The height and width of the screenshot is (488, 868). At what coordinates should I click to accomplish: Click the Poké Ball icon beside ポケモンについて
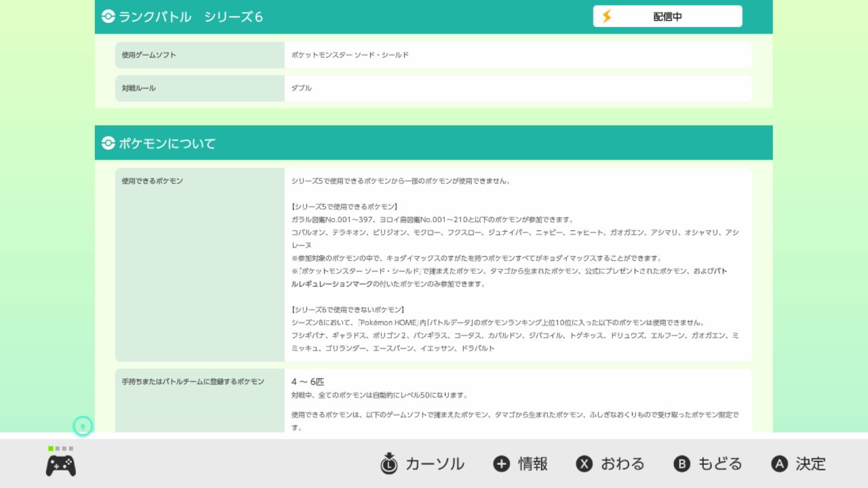click(x=108, y=143)
